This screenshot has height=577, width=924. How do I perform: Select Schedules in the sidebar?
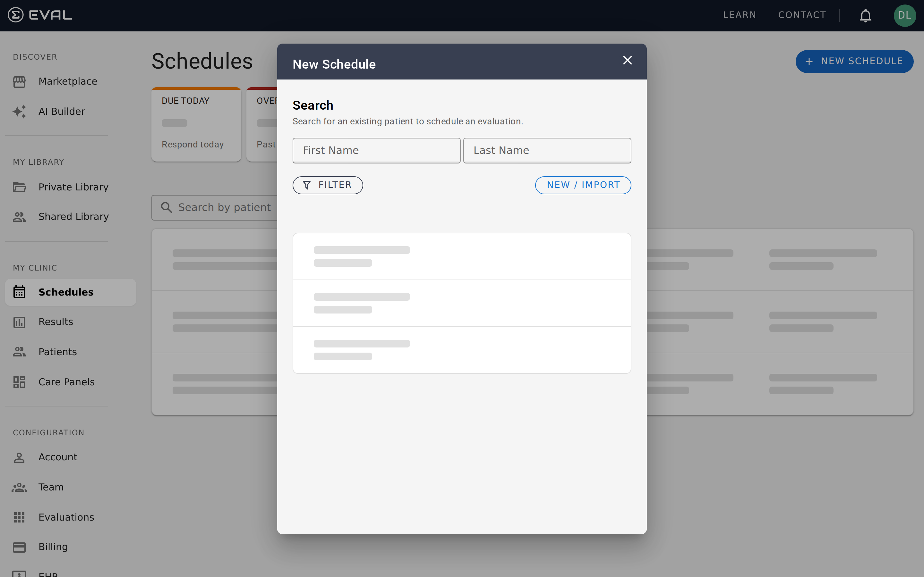[x=66, y=292]
